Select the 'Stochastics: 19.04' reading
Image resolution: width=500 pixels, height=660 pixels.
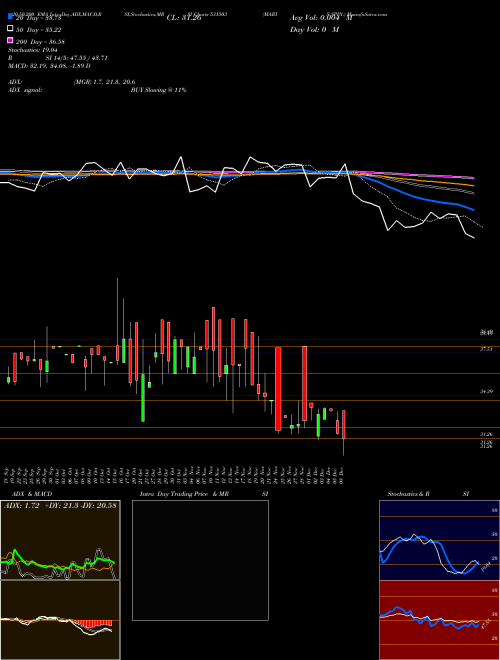tap(32, 50)
